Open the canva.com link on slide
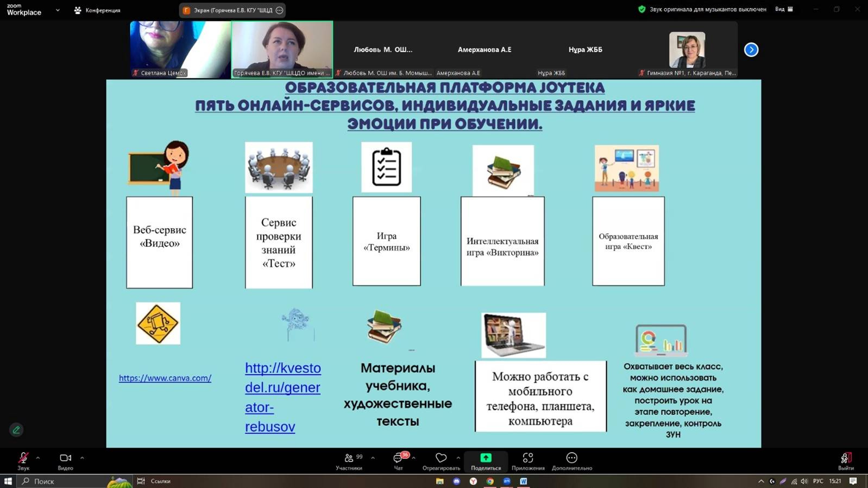 (x=165, y=378)
